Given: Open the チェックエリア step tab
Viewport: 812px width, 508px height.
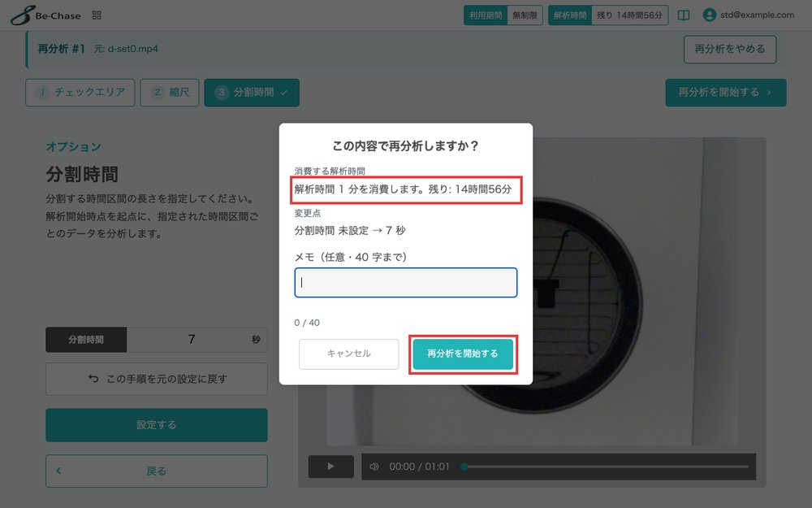Looking at the screenshot, I should (x=80, y=93).
